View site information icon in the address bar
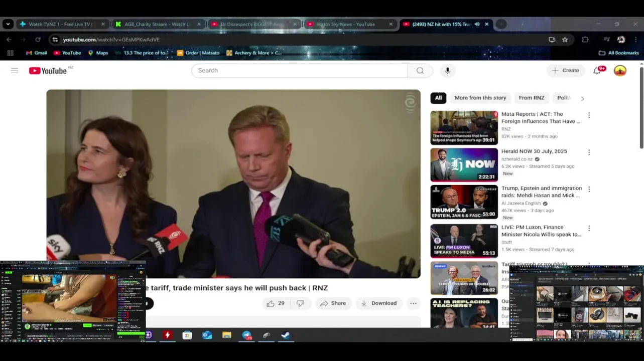This screenshot has width=644, height=361. tap(55, 40)
